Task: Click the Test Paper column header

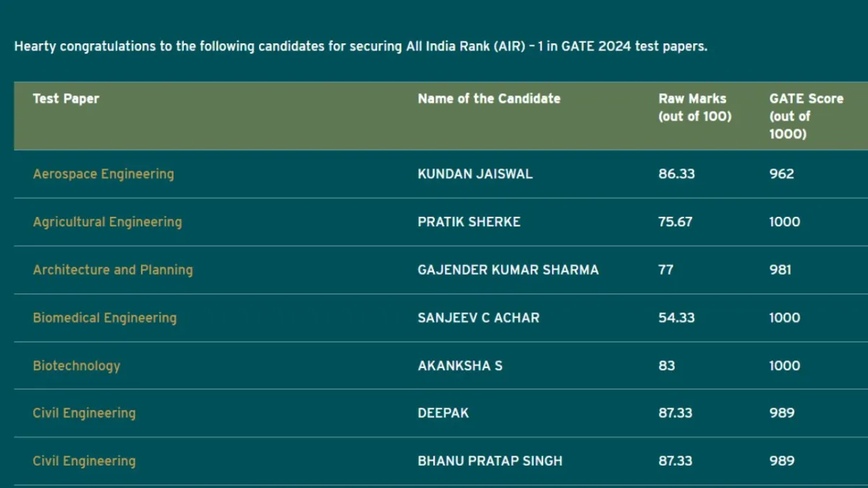Action: [66, 99]
